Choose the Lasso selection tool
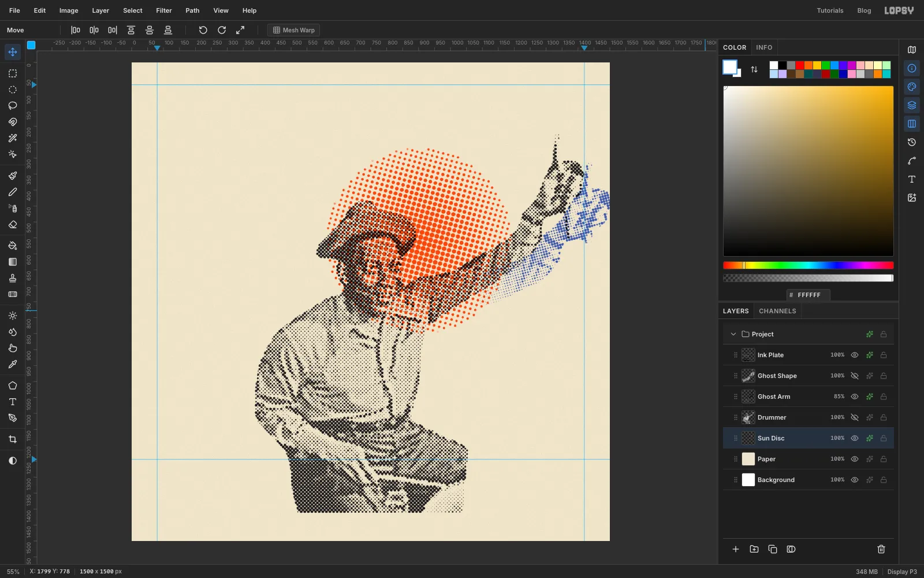This screenshot has width=924, height=578. 13,106
